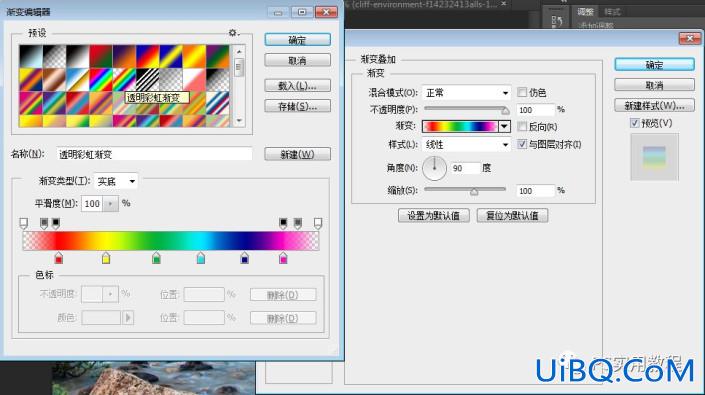705x395 pixels.
Task: Open the 混合模式 blend mode dropdown
Action: [x=467, y=93]
